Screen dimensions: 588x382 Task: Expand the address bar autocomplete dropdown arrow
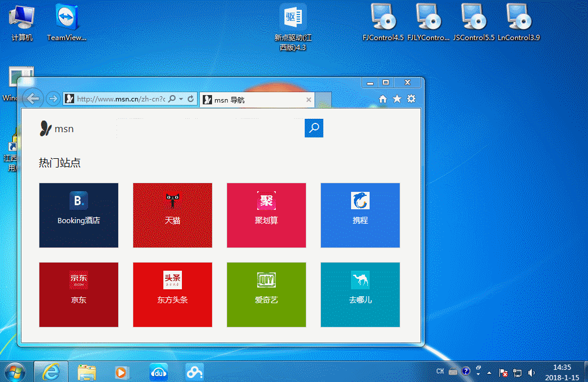pos(181,99)
